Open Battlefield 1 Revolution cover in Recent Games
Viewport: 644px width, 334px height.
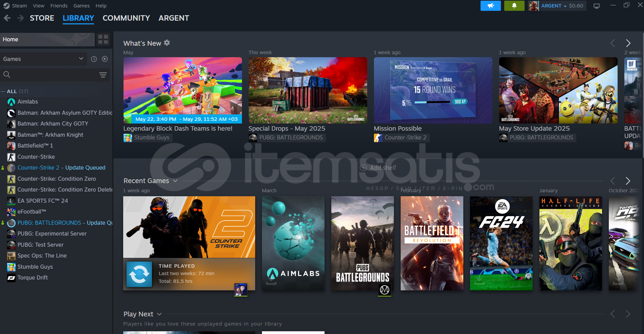(x=432, y=243)
